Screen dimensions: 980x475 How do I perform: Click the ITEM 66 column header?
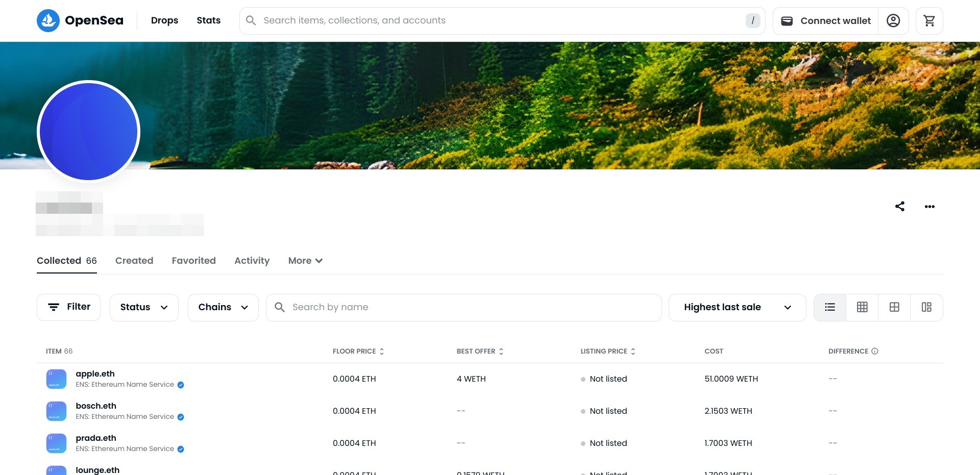[x=59, y=352]
